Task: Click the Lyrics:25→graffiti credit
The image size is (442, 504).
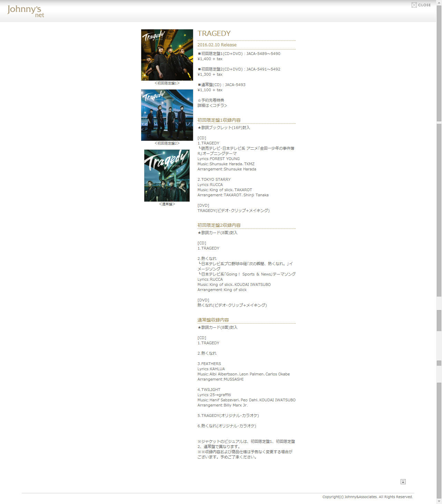Action: click(x=214, y=395)
